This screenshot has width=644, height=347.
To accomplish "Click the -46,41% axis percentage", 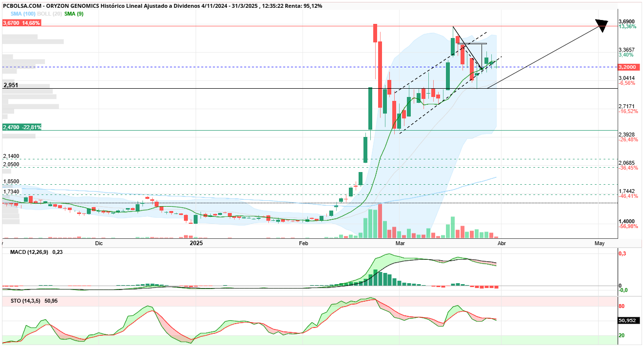I will (x=628, y=196).
